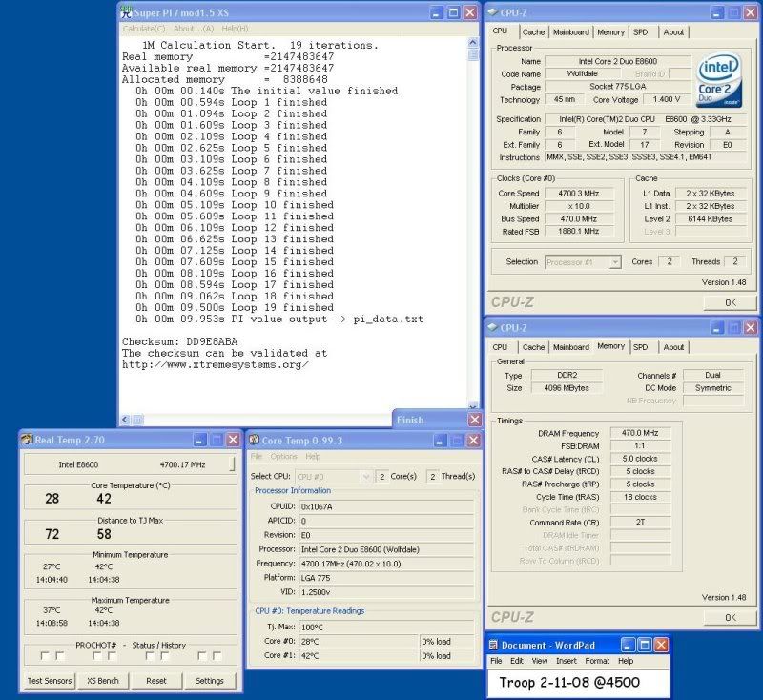
Task: Click the WordPad document title icon
Action: (x=493, y=645)
